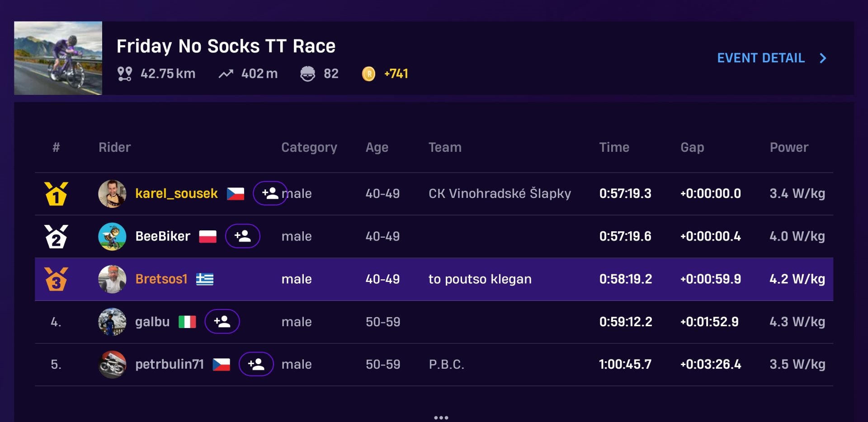Open the Friday No Socks TT Race thumbnail
This screenshot has width=868, height=422.
click(58, 58)
